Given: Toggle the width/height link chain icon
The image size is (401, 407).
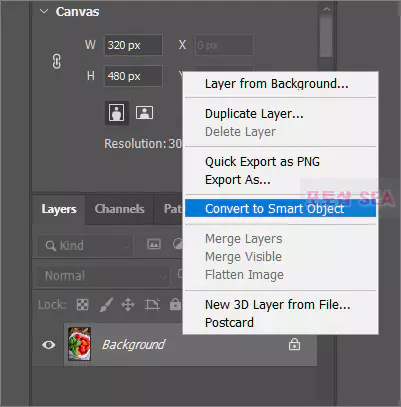Looking at the screenshot, I should click(x=57, y=62).
